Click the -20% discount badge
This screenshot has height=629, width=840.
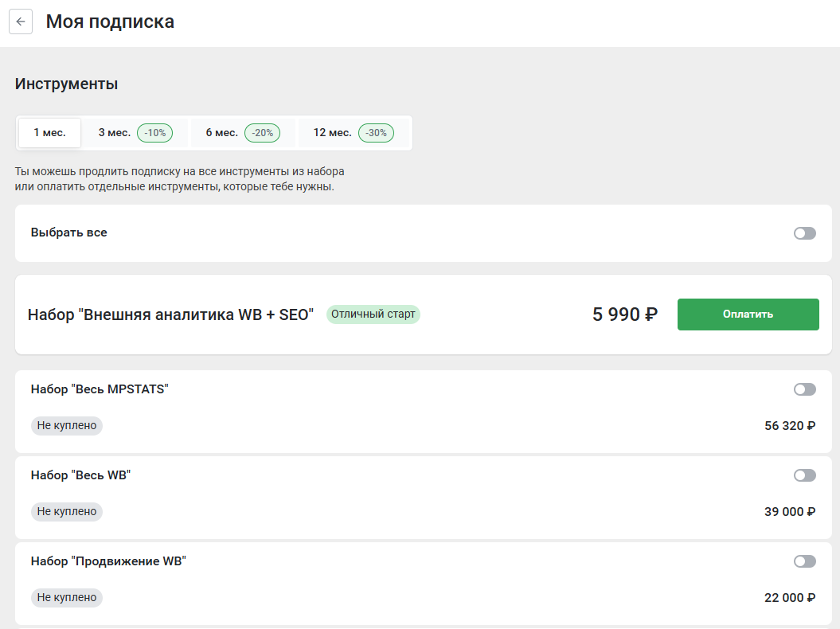tap(263, 133)
